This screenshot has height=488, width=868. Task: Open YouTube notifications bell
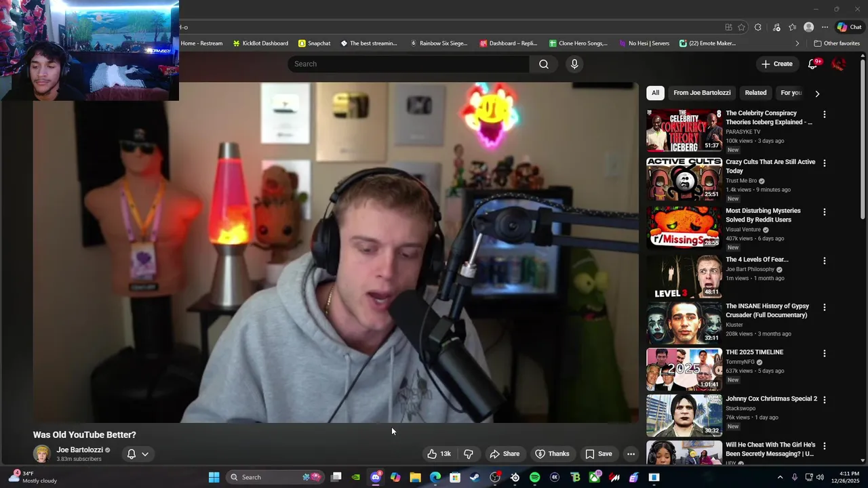pyautogui.click(x=812, y=64)
